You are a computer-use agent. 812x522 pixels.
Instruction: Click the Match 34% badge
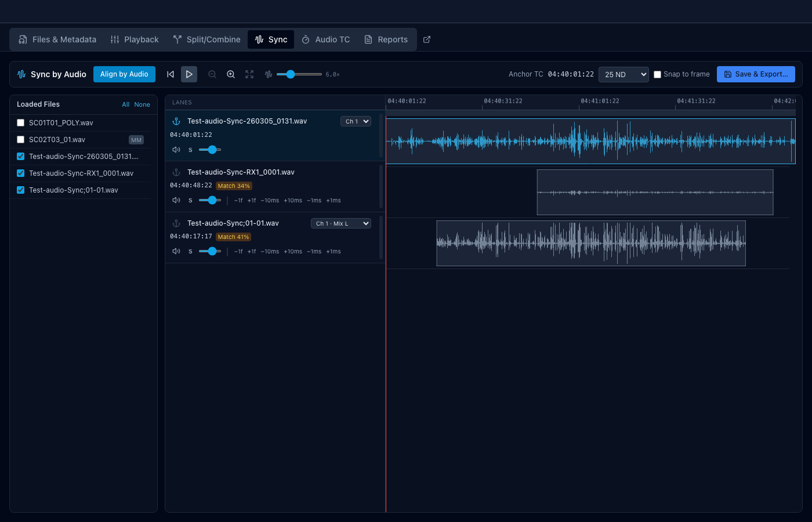234,186
